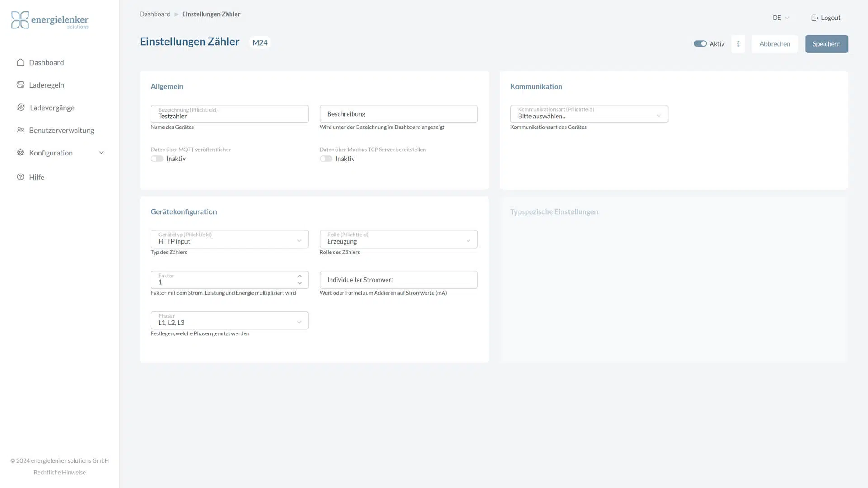Click the Abbrechen button
Viewport: 868px width, 488px height.
(774, 44)
